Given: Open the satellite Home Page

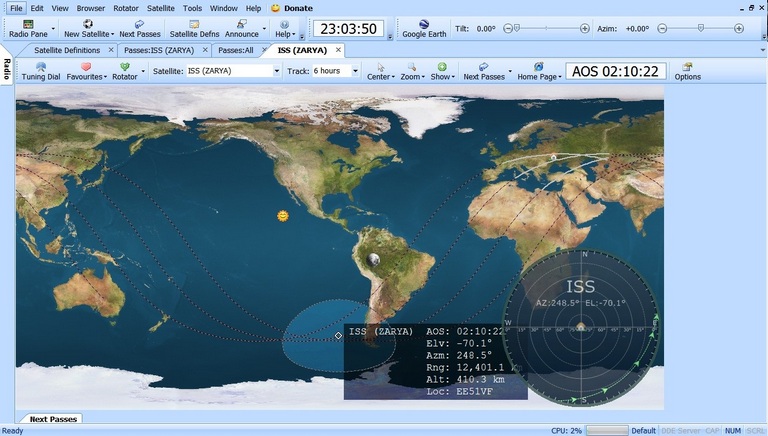Looking at the screenshot, I should point(539,72).
